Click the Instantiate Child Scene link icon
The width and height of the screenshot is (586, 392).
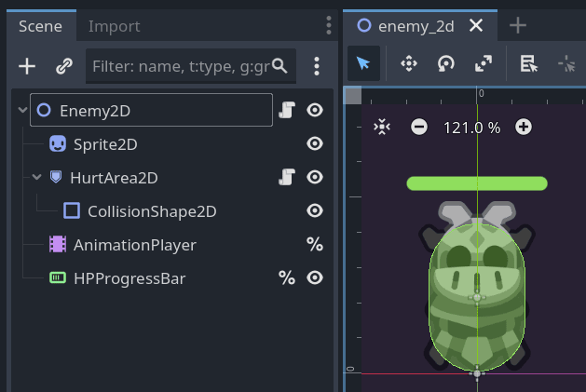coord(63,66)
